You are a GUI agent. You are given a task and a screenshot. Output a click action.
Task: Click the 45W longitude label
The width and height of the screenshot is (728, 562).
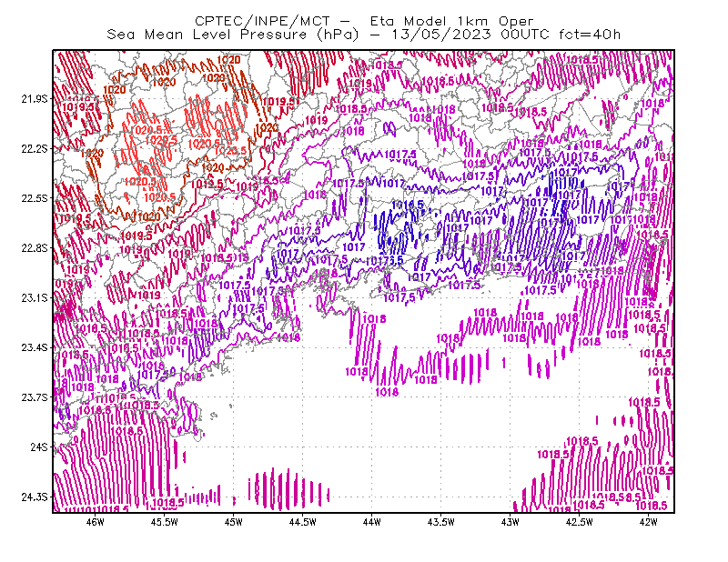[x=234, y=522]
